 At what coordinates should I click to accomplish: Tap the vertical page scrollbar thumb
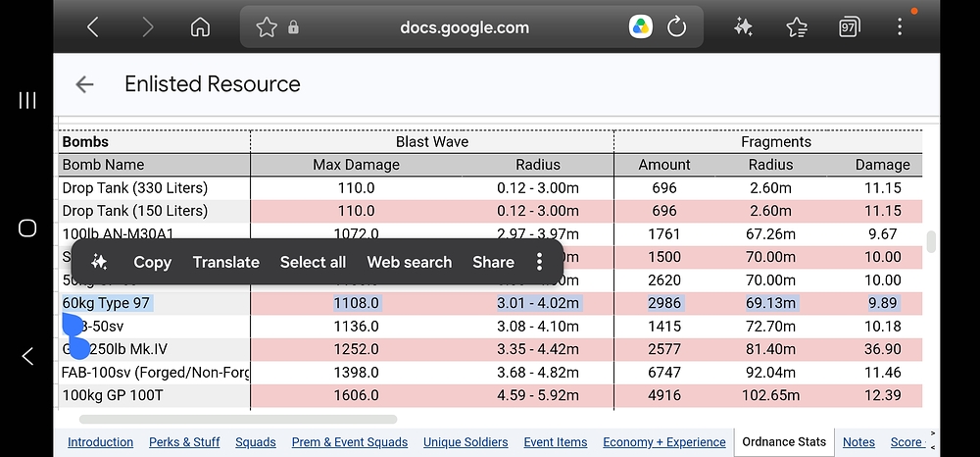tap(931, 241)
